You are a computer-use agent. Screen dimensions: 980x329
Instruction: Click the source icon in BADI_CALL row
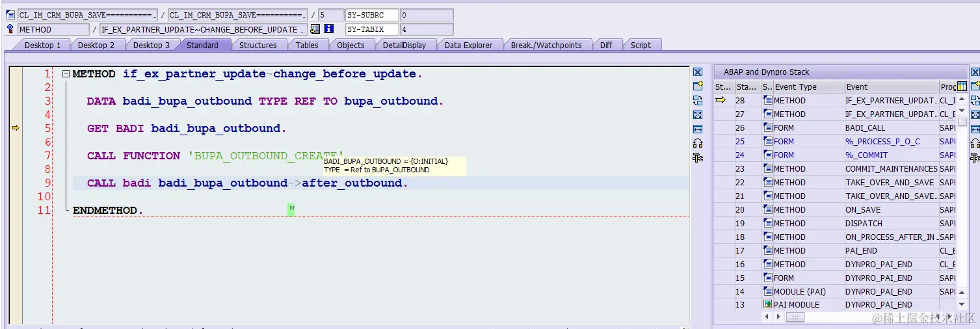[768, 127]
